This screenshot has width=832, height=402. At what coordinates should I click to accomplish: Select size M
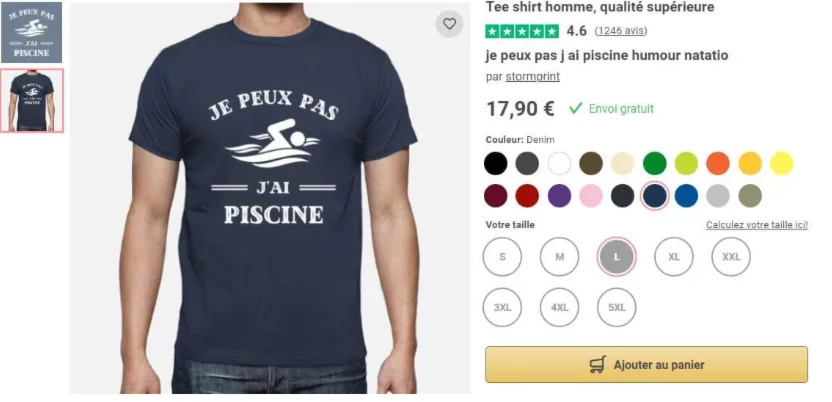559,257
